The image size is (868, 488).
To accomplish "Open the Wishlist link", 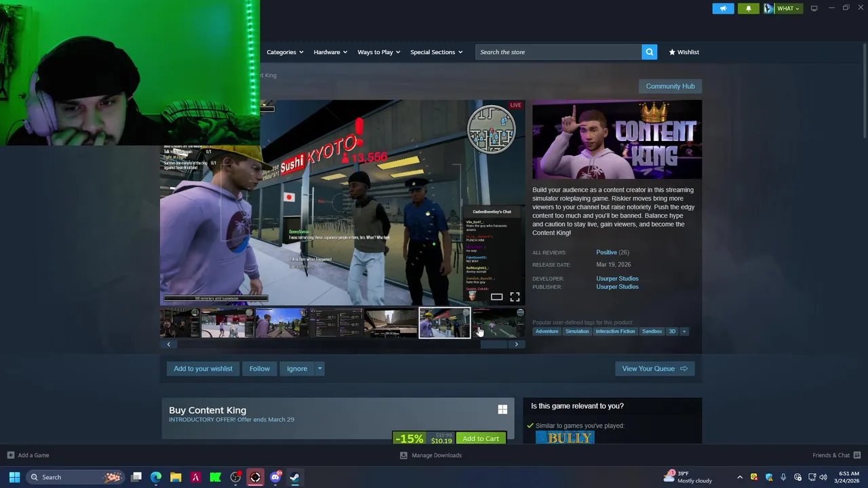I will tap(684, 52).
